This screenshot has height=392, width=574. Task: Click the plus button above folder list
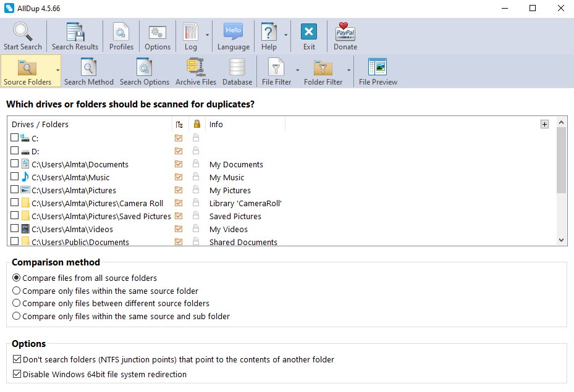point(544,124)
